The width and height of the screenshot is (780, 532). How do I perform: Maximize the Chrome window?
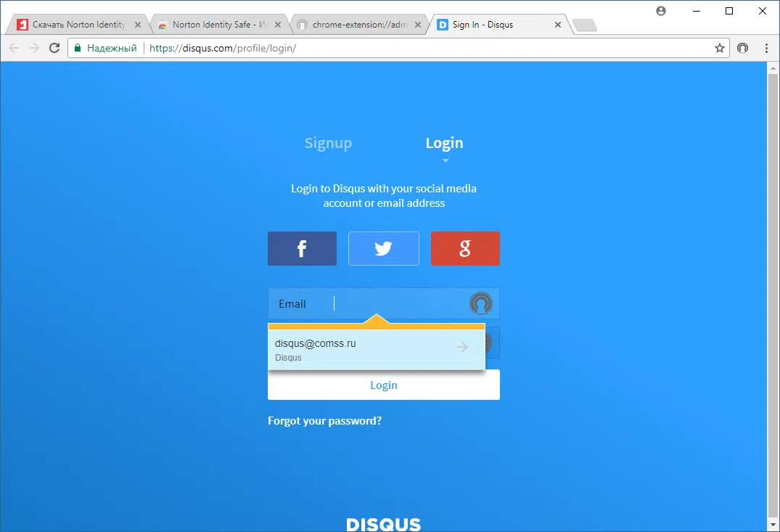click(x=728, y=11)
